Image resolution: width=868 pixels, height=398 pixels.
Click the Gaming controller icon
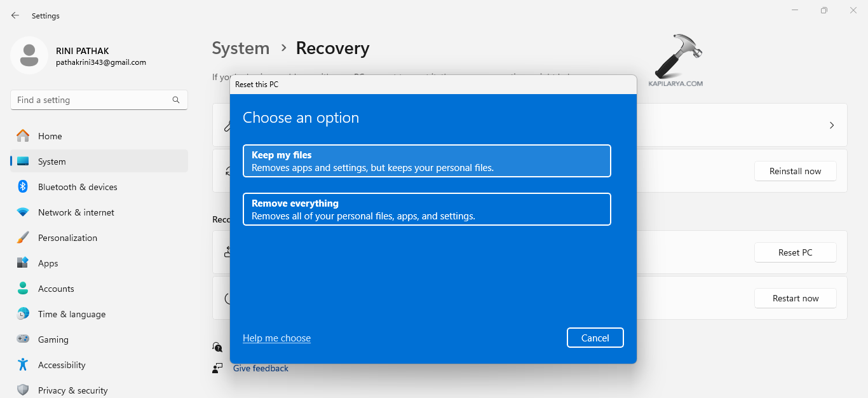23,340
